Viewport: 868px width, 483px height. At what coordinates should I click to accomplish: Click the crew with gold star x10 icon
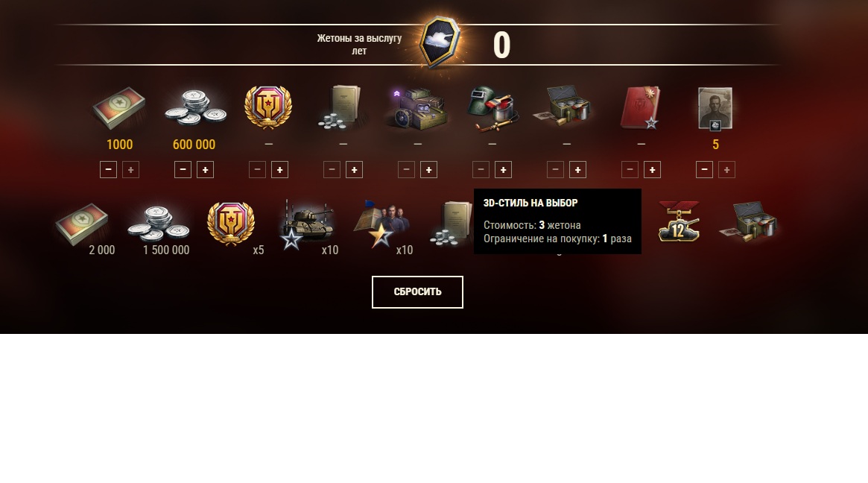(382, 225)
